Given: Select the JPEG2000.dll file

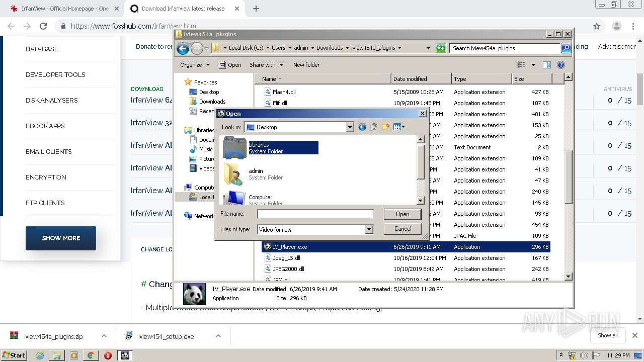Looking at the screenshot, I should pyautogui.click(x=288, y=269).
